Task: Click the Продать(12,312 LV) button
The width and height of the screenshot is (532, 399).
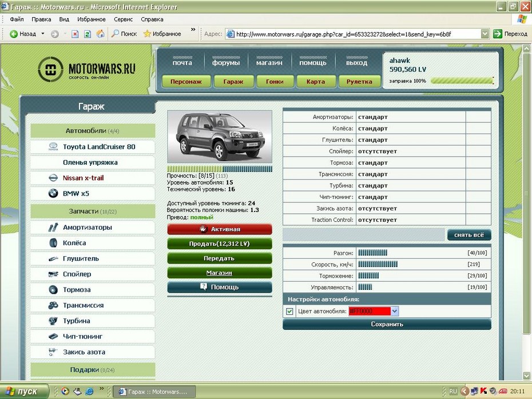Action: [220, 244]
